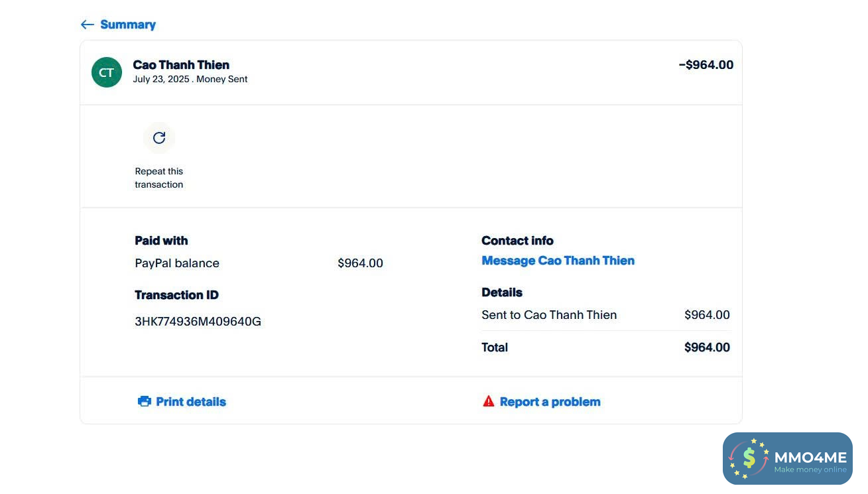Click the 'Sent to Cao Thanh Thien' row

(x=549, y=315)
